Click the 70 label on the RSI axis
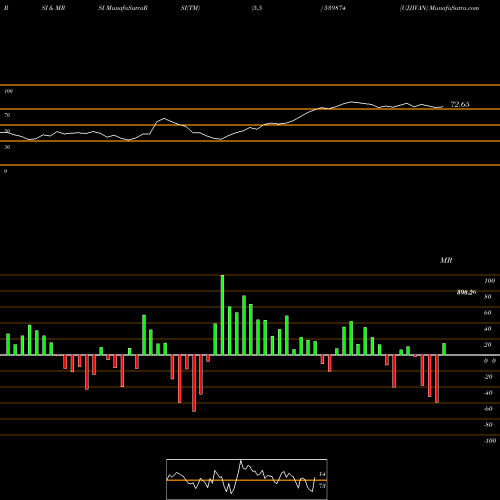The height and width of the screenshot is (500, 500). (x=7, y=115)
